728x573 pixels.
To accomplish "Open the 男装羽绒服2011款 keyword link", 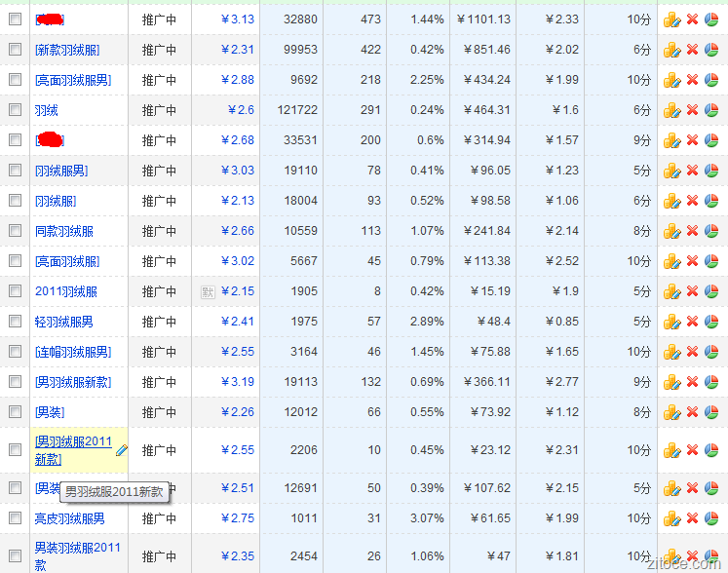I will 77,555.
